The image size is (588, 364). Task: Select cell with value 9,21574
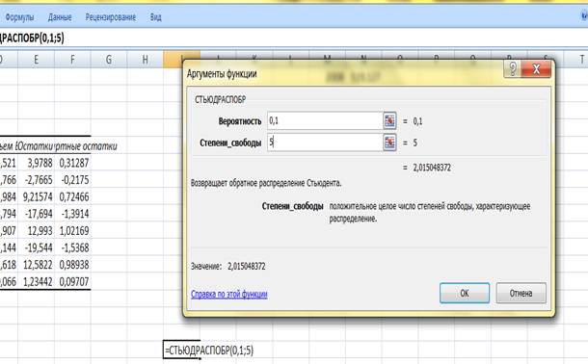36,196
